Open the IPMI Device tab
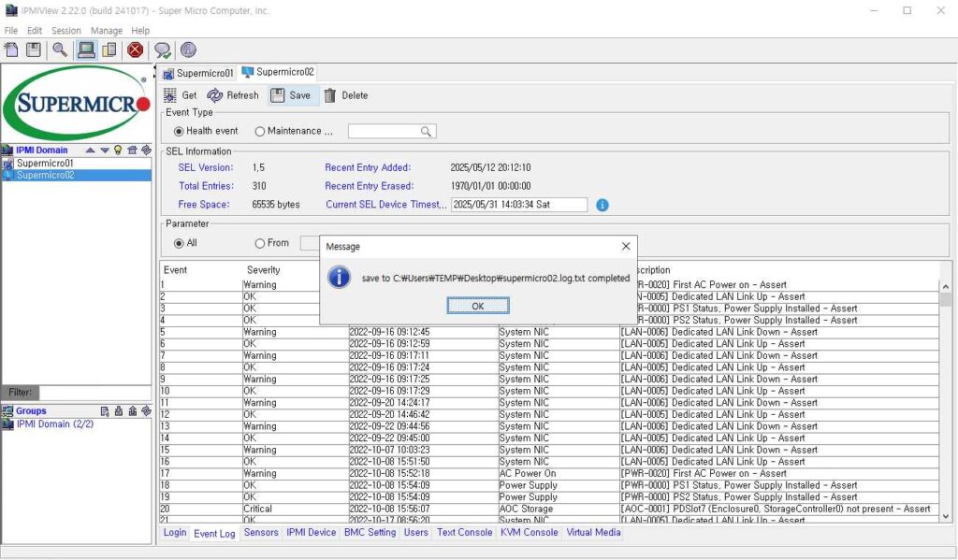The height and width of the screenshot is (560, 958). point(311,533)
